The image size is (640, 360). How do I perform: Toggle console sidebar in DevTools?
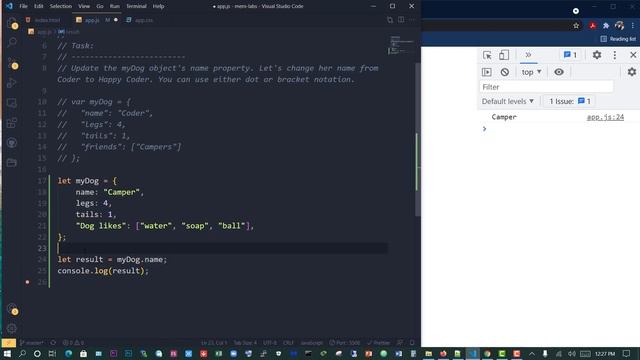click(487, 72)
